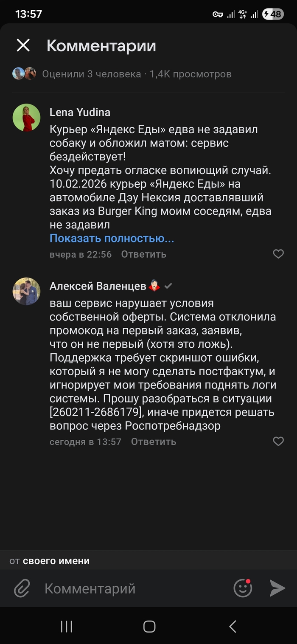Reply to Lena Yudina's comment
The height and width of the screenshot is (644, 297).
143,254
